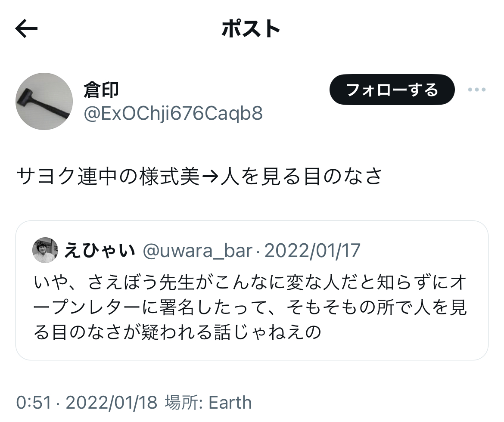Tap the quoted post date 2022/01/17

tap(312, 251)
